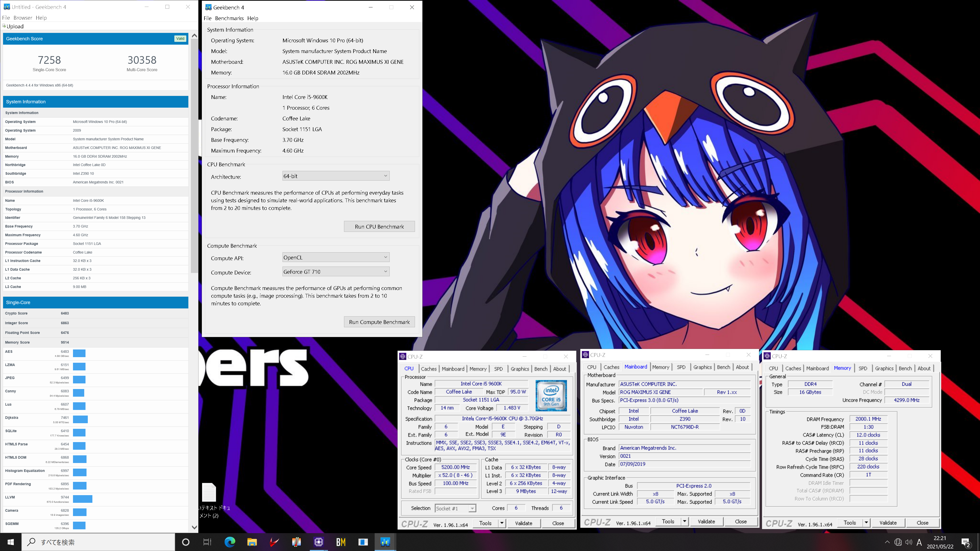Open the blue window taskbar app

[363, 542]
